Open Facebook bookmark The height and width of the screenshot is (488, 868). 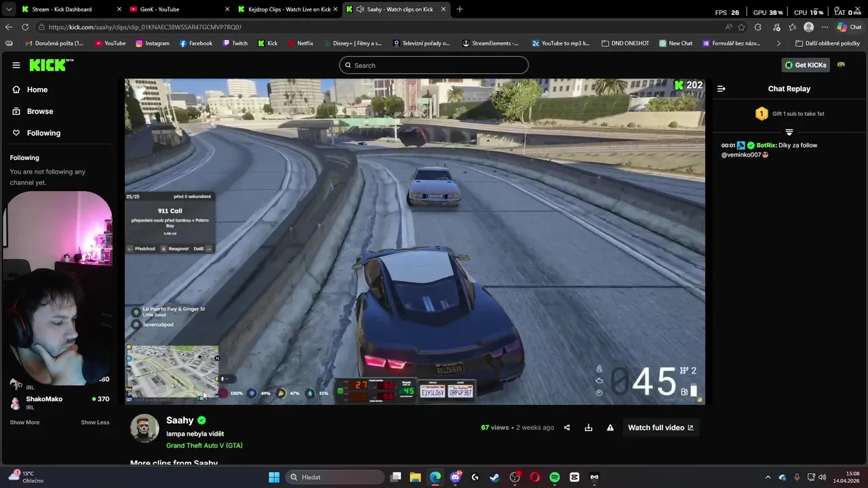(x=196, y=43)
